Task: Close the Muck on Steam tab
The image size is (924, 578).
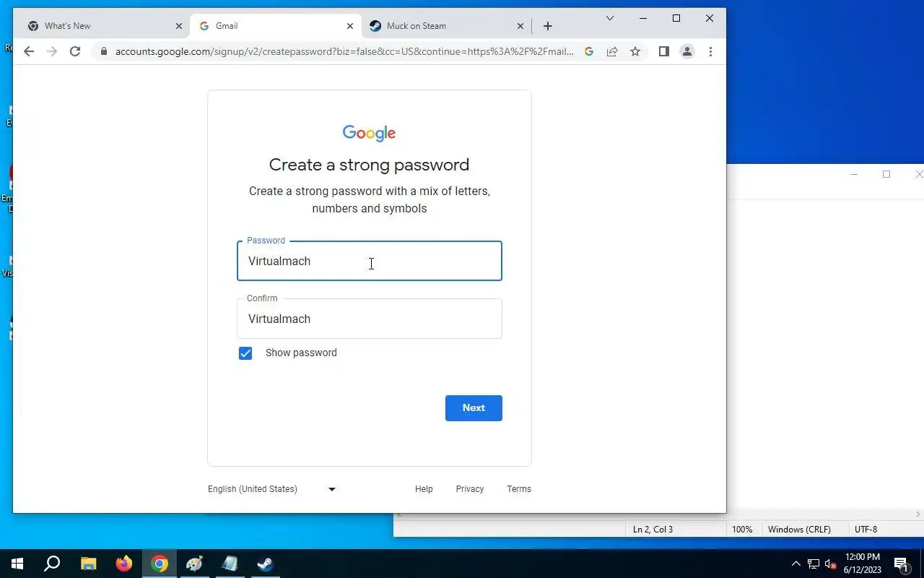Action: point(520,26)
